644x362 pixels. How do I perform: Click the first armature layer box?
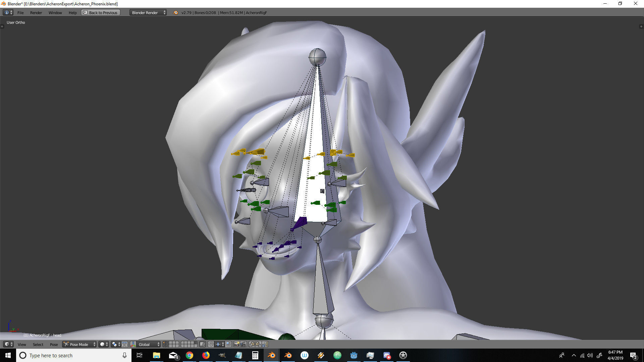click(164, 343)
